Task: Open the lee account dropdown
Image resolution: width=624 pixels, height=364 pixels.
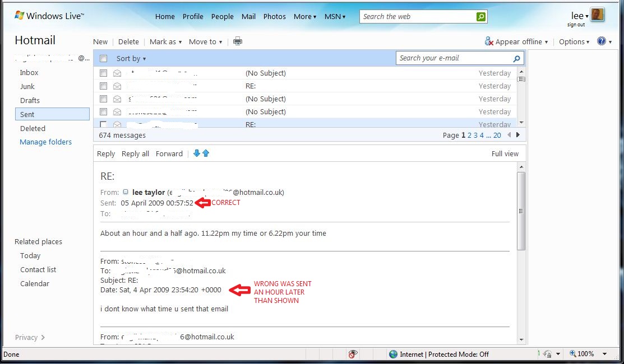Action: (x=580, y=16)
